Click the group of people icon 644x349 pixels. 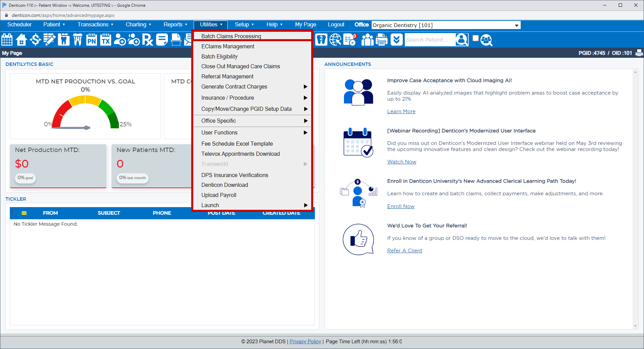pyautogui.click(x=368, y=40)
